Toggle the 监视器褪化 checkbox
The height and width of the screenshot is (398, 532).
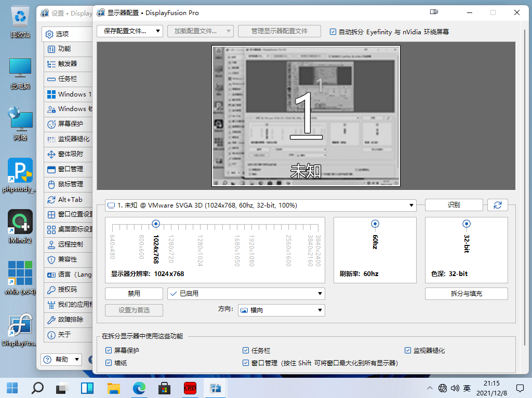click(x=407, y=350)
